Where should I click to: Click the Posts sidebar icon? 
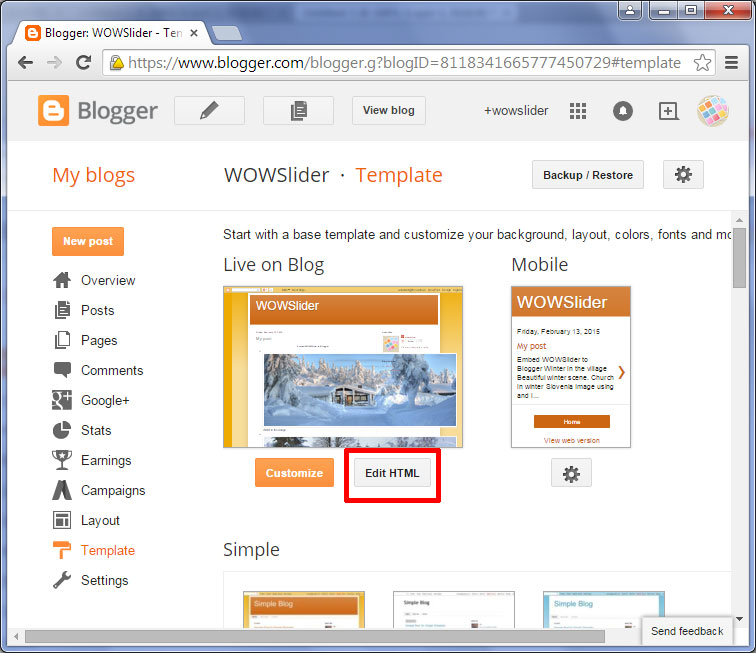(62, 310)
